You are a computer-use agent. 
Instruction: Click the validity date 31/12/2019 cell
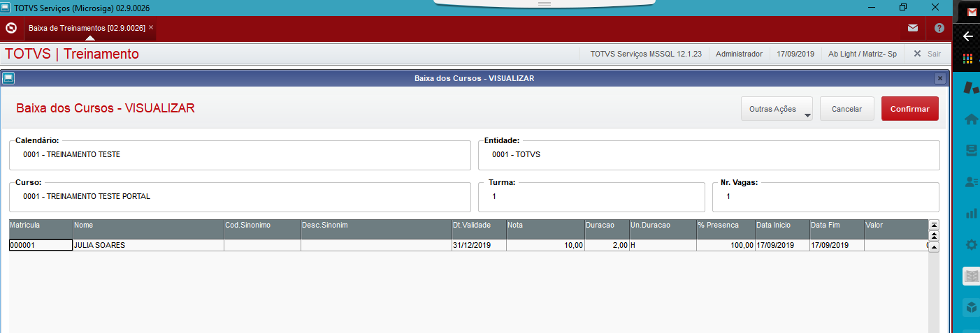coord(479,246)
